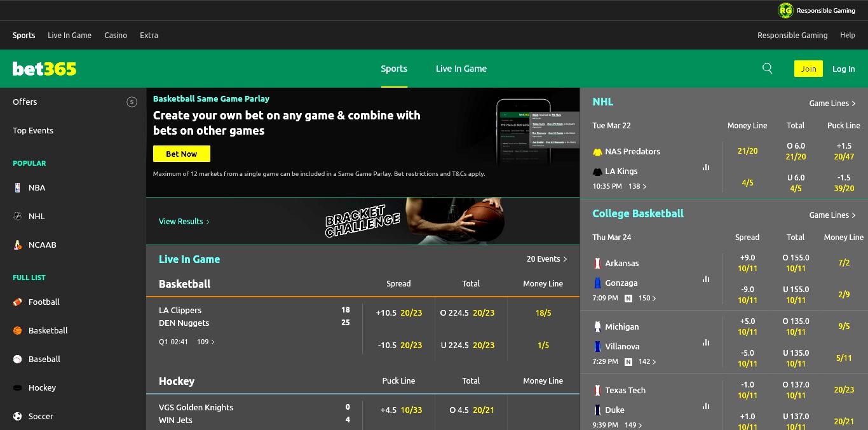This screenshot has width=868, height=430.
Task: Click the Gonzaga blue jersey icon
Action: (x=597, y=283)
